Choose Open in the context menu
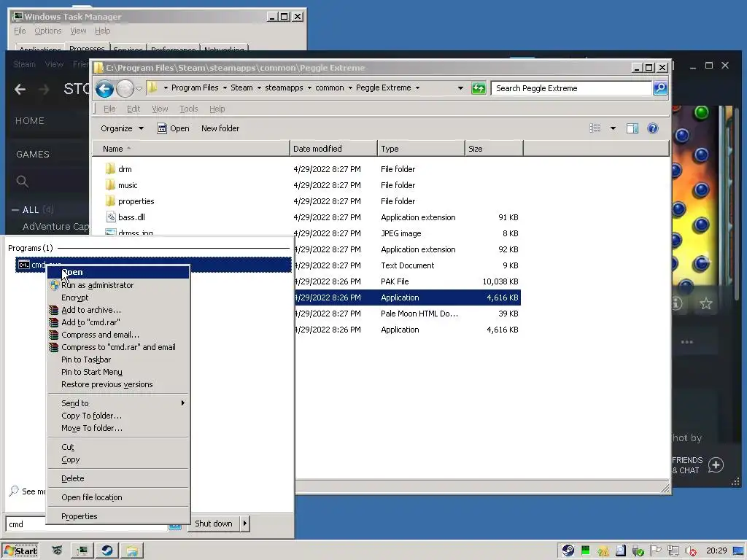Image resolution: width=747 pixels, height=560 pixels. click(118, 273)
